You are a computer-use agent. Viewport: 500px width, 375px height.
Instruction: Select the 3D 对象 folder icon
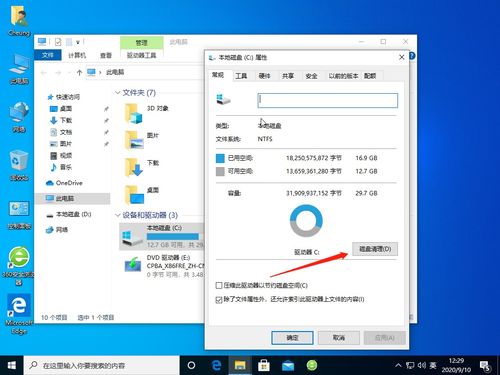tap(134, 113)
